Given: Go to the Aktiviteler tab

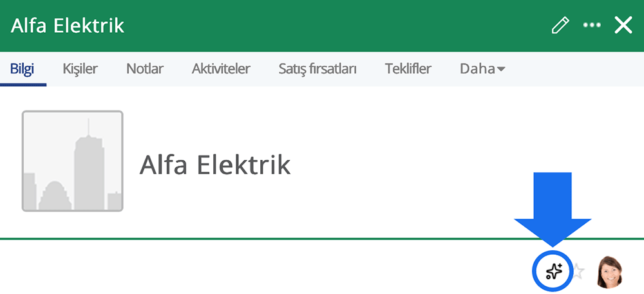Looking at the screenshot, I should [221, 69].
